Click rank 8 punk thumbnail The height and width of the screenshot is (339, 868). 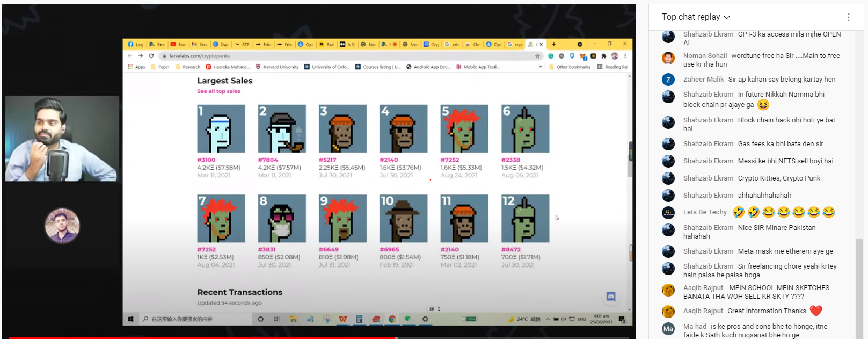(x=282, y=219)
